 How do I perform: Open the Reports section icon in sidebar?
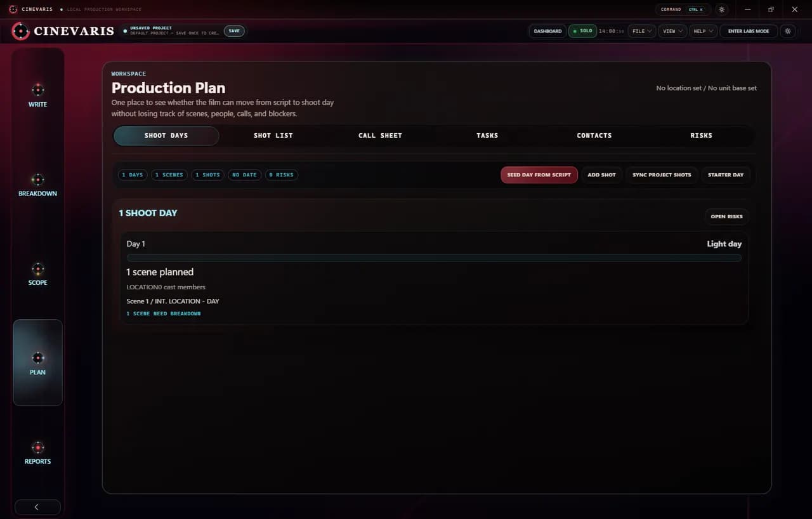point(37,447)
